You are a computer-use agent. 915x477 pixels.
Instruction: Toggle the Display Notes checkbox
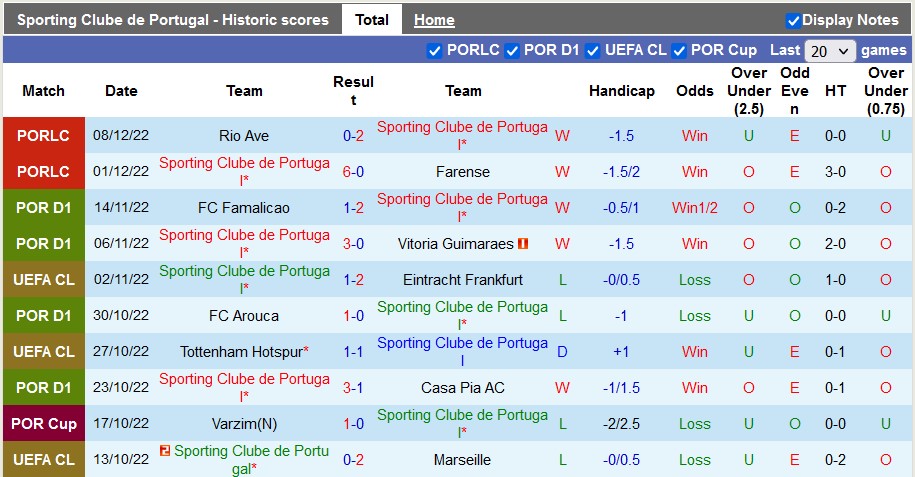point(793,20)
